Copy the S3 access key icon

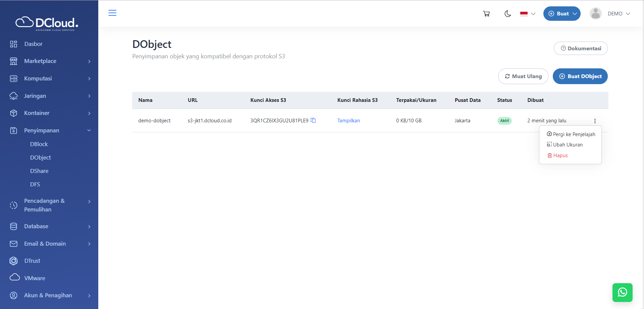(313, 120)
